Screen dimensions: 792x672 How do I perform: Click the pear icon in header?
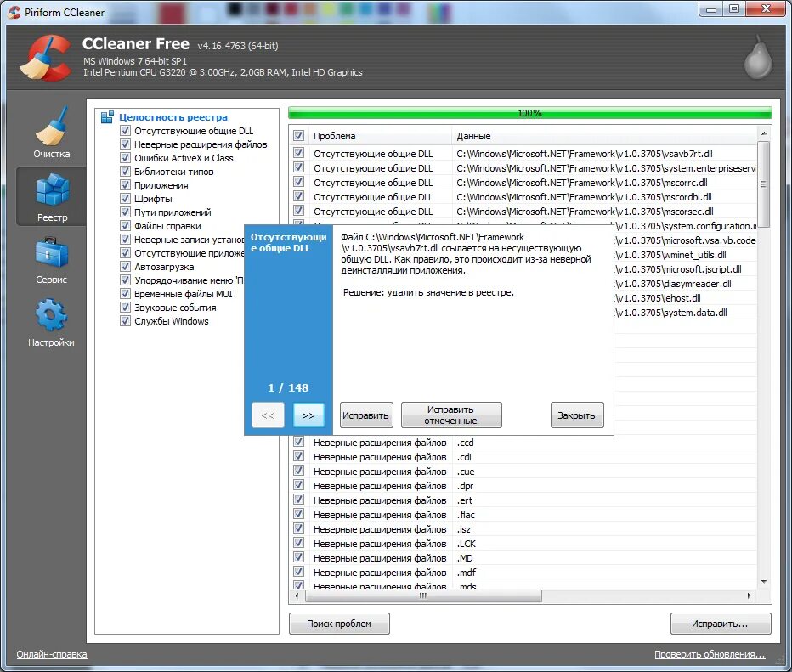[x=758, y=58]
